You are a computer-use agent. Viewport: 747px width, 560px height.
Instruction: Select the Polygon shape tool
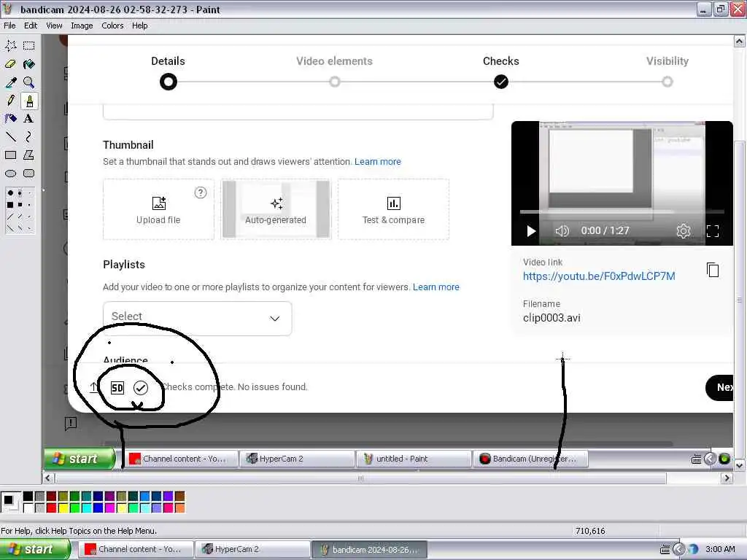[29, 155]
